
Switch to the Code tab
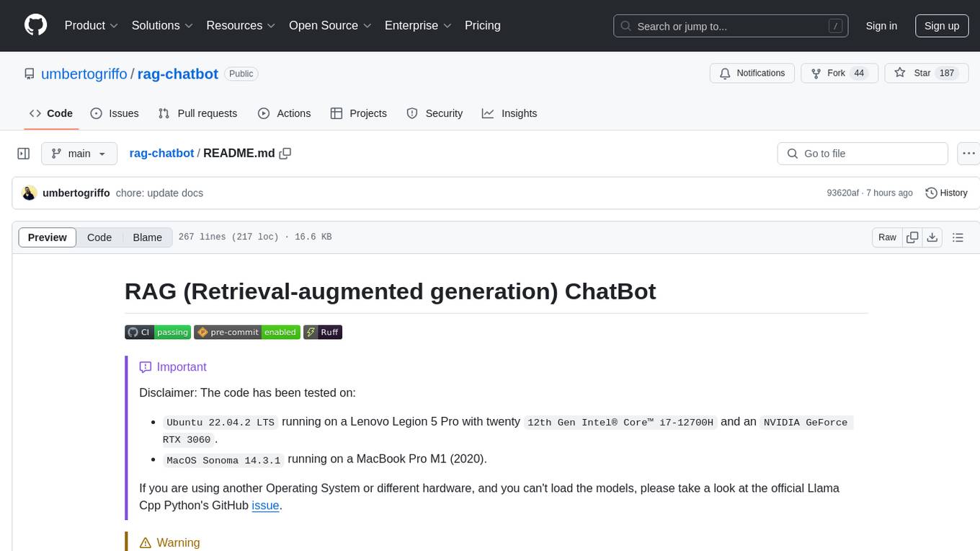click(50, 113)
